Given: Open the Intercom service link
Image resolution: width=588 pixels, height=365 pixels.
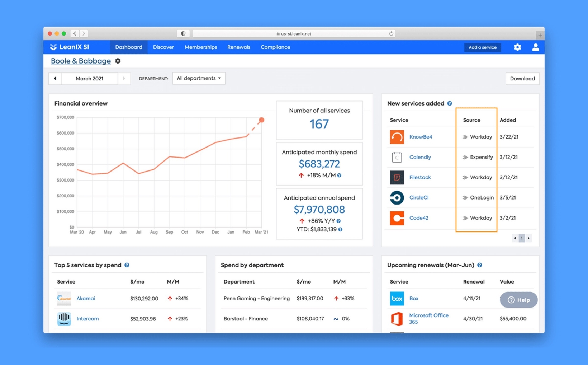Looking at the screenshot, I should 87,319.
